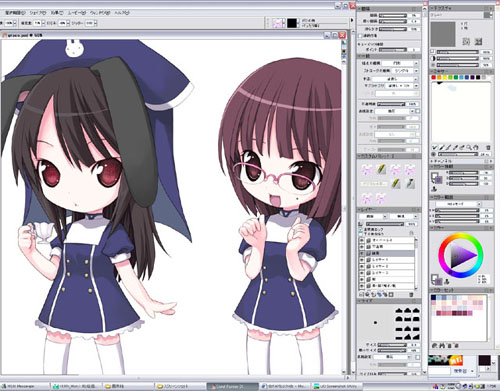This screenshot has width=500, height=391.
Task: Toggle visibility of the highlighted layer
Action: coord(362,253)
